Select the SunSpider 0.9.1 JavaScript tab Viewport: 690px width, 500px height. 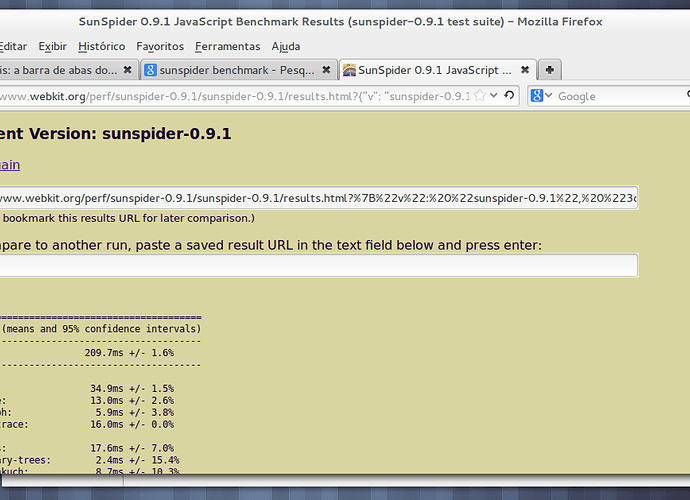tap(434, 70)
